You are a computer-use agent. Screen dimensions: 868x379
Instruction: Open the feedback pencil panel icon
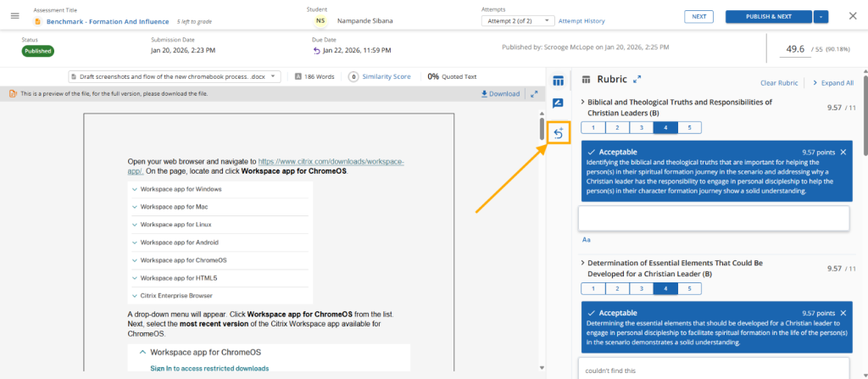(x=559, y=103)
